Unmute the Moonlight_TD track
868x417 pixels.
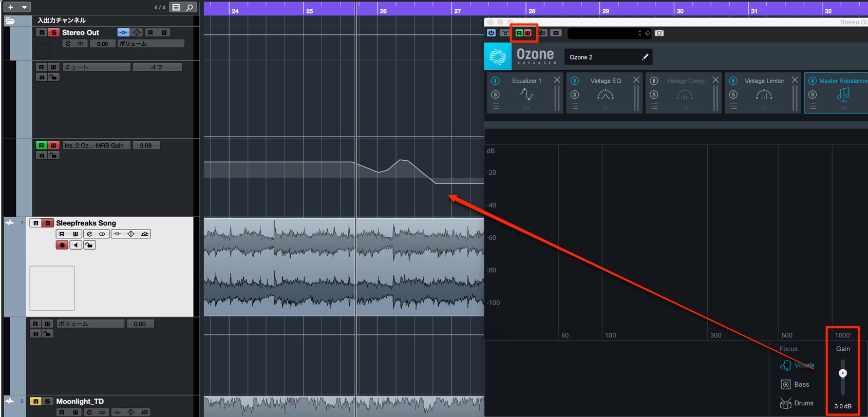[35, 401]
